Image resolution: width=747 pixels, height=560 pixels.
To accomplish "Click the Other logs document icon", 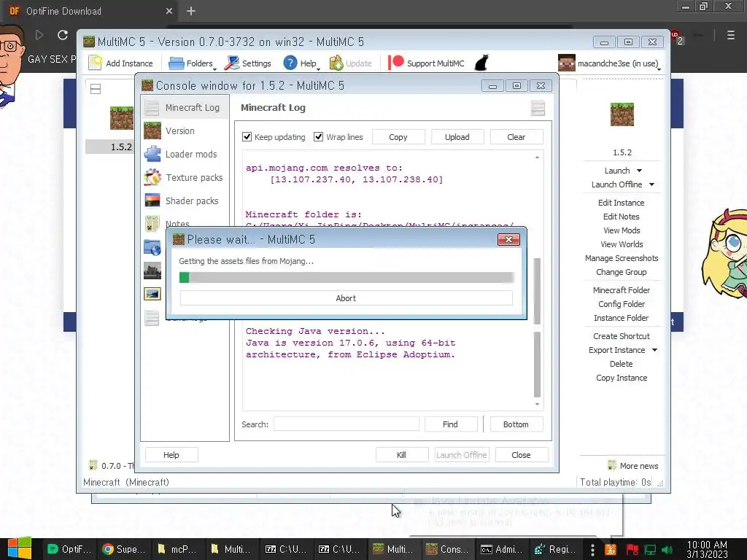I will tap(152, 317).
